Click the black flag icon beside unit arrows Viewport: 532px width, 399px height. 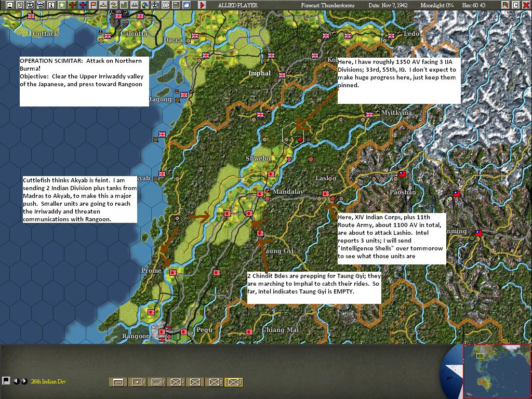coord(5,381)
